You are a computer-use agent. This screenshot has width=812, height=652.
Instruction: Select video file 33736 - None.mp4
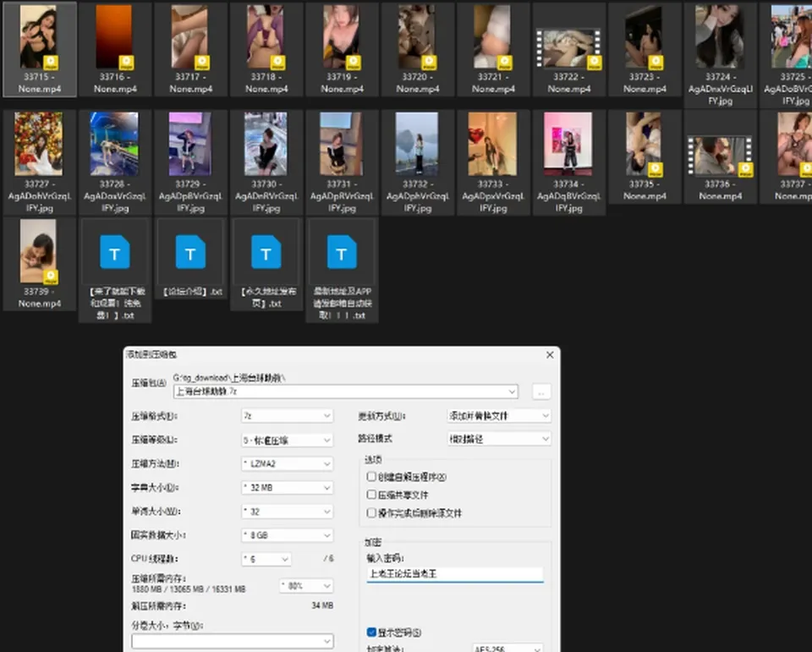click(x=720, y=156)
